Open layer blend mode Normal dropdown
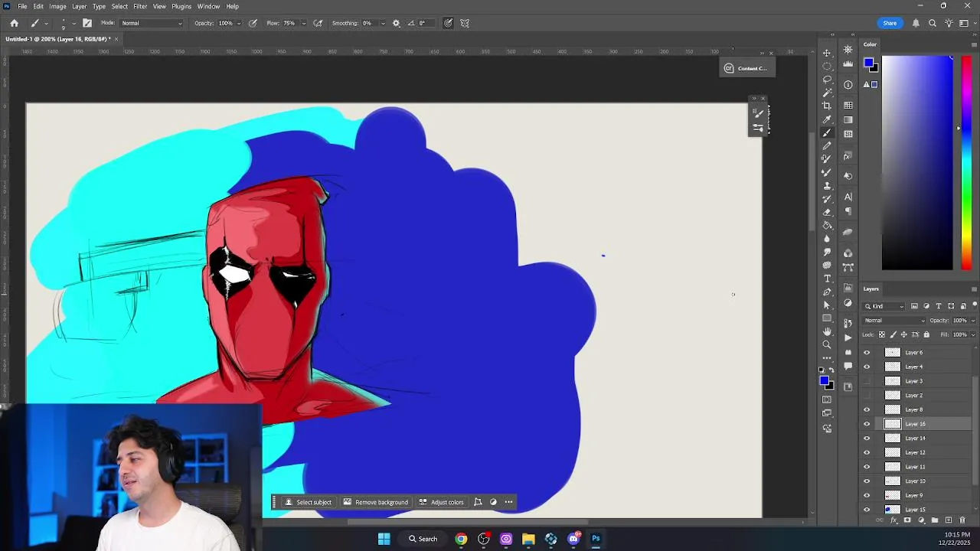Viewport: 980px width, 551px height. (x=893, y=321)
